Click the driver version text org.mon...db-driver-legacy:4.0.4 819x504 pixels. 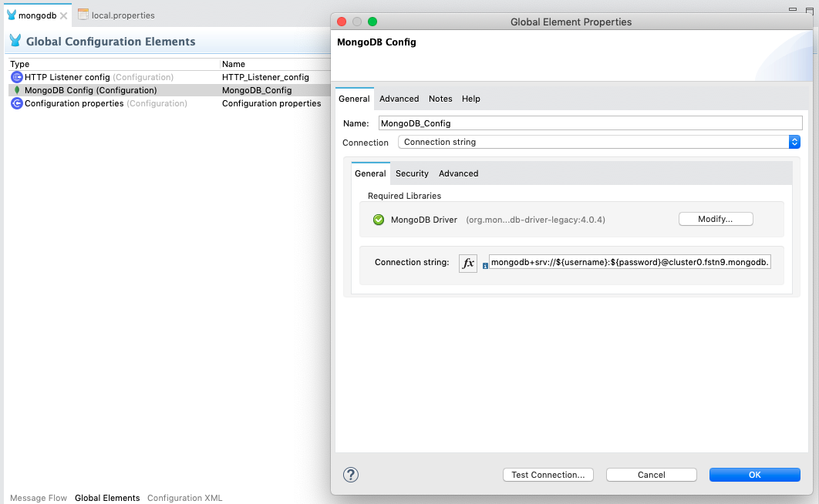tap(535, 220)
